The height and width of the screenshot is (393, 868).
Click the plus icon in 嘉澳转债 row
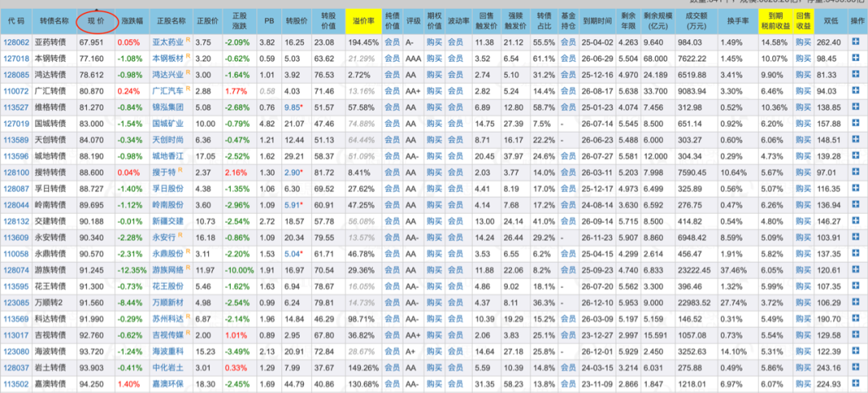(x=856, y=384)
